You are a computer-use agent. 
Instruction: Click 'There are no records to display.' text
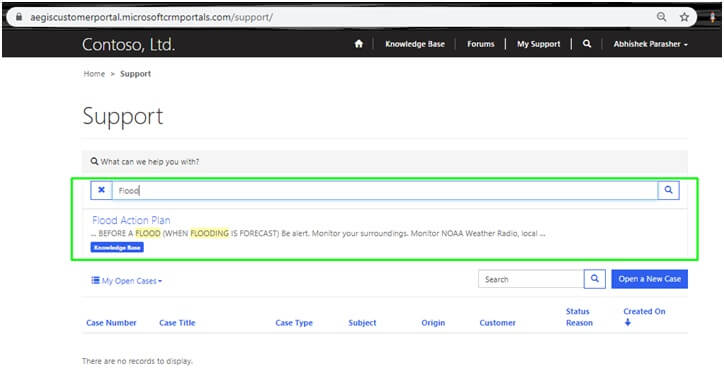point(138,361)
